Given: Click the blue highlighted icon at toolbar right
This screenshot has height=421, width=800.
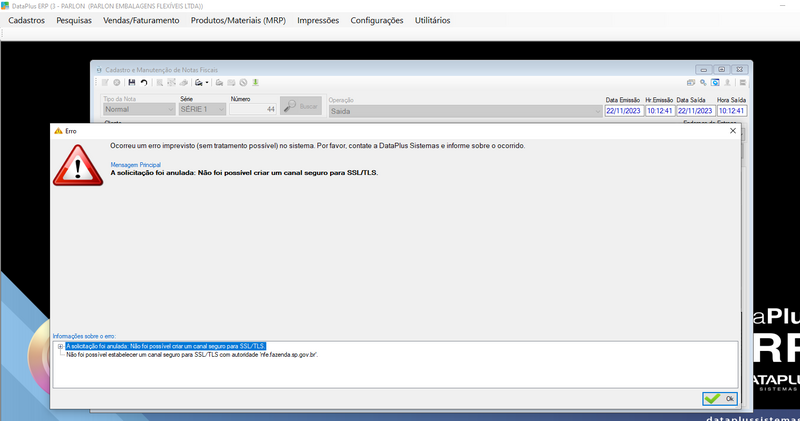Looking at the screenshot, I should pos(715,83).
